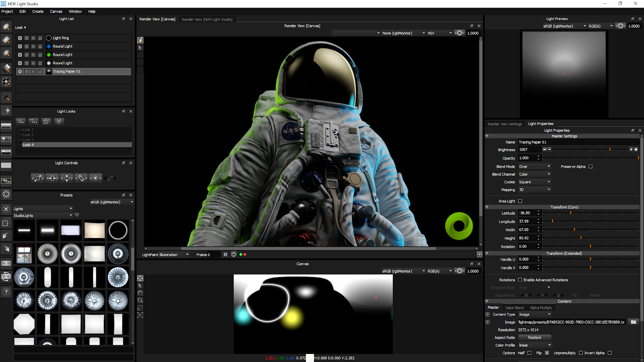Switch to the Render View Settings tab
The width and height of the screenshot is (644, 362).
coord(505,124)
